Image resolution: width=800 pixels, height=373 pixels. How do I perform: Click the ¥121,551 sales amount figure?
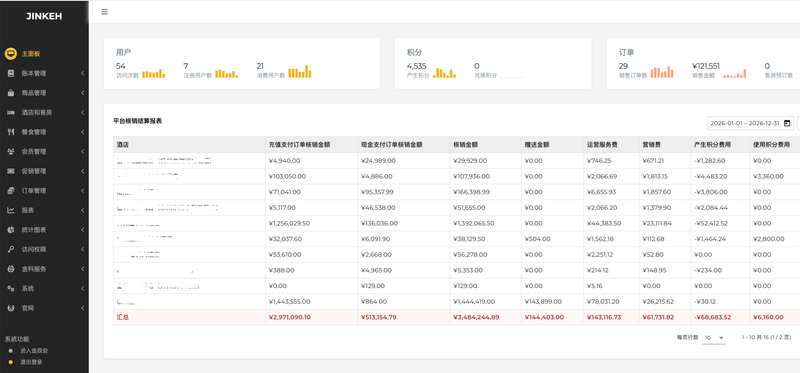[x=706, y=66]
